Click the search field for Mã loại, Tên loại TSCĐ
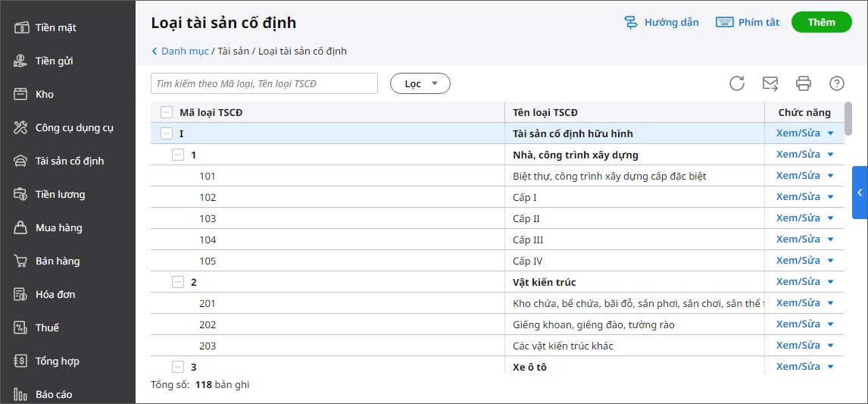The height and width of the screenshot is (404, 868). [x=264, y=83]
